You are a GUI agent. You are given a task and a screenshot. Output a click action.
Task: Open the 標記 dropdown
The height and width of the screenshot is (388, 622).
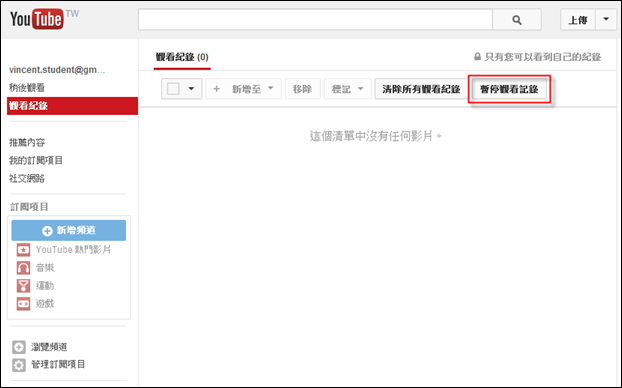(x=347, y=89)
